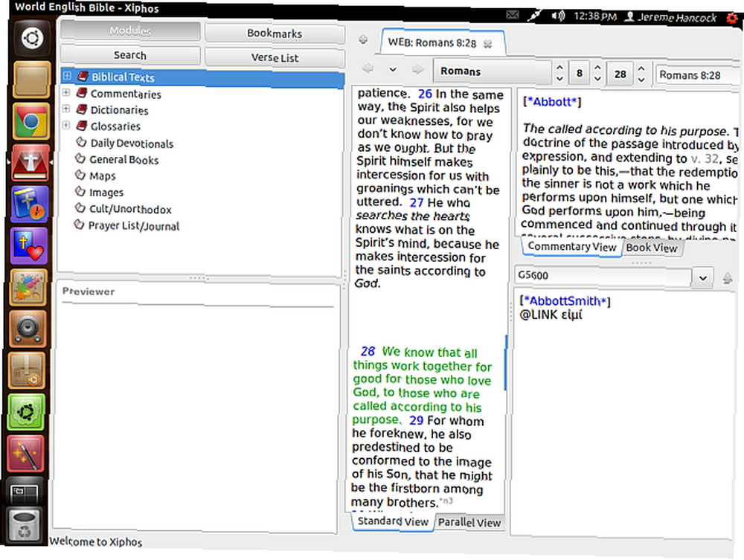Open the *Abbott* commentary module link
This screenshot has width=744, height=560.
pos(552,101)
